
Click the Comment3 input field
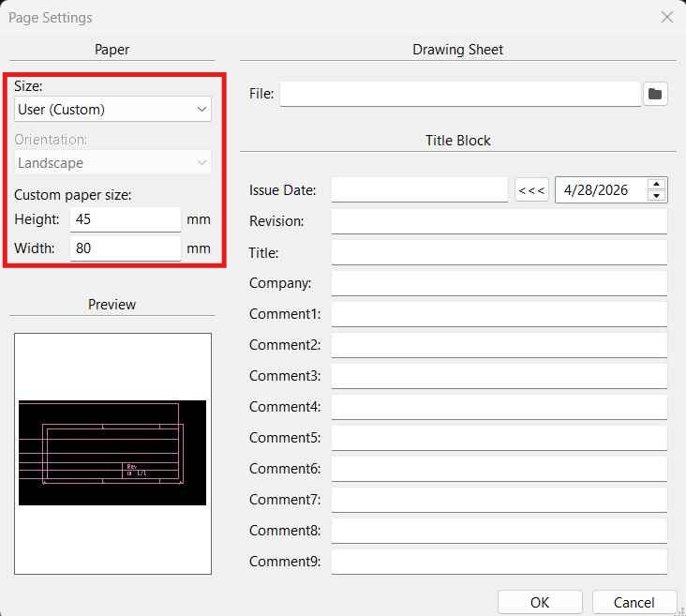500,376
